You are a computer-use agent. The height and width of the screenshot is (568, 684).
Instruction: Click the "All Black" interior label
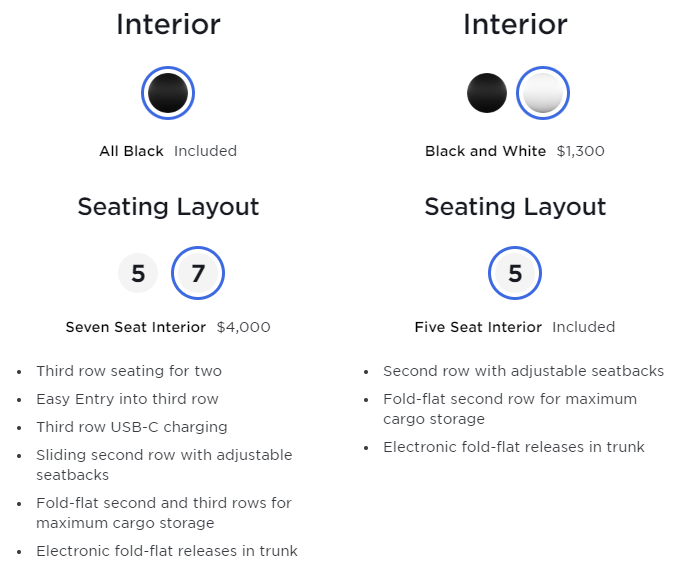point(131,151)
